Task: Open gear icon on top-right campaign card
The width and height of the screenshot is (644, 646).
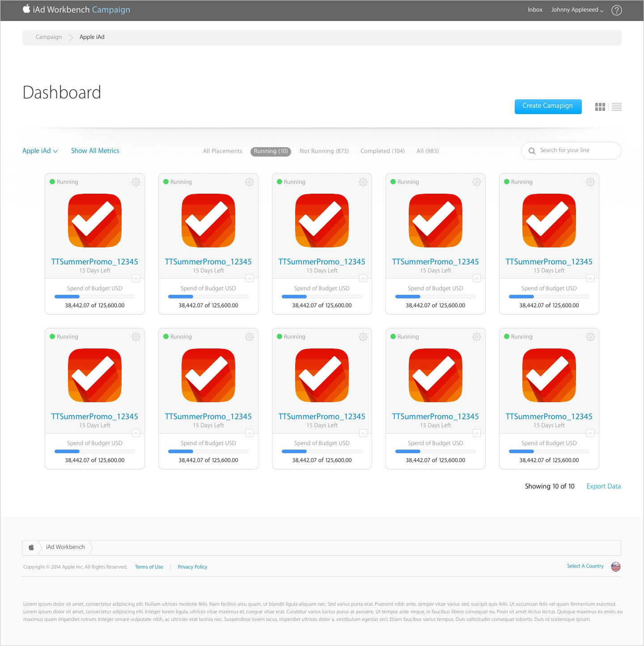Action: pyautogui.click(x=590, y=182)
